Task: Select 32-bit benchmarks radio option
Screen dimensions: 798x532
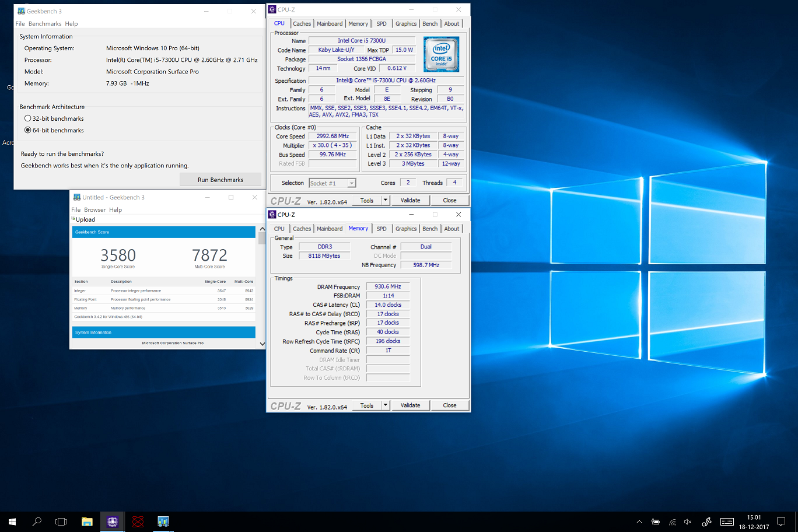Action: (27, 118)
